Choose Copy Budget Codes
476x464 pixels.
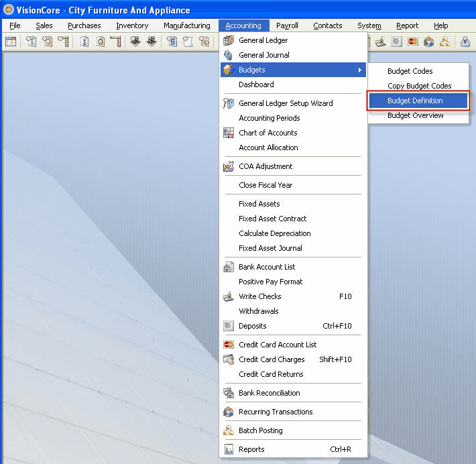418,86
